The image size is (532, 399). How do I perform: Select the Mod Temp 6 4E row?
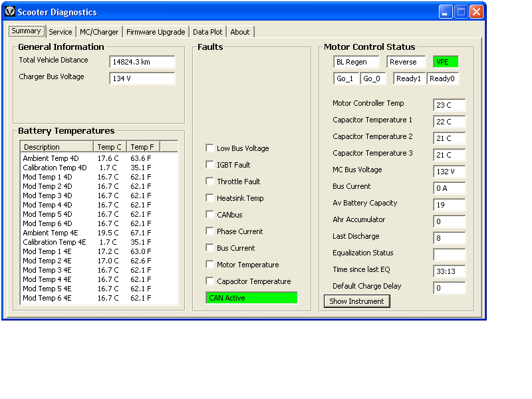(x=99, y=298)
